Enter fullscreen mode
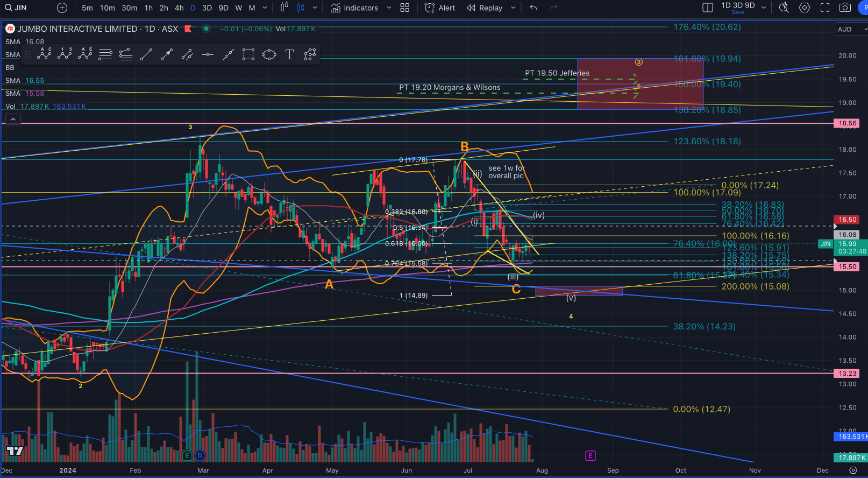Screen dimensions: 868x478 tap(825, 8)
